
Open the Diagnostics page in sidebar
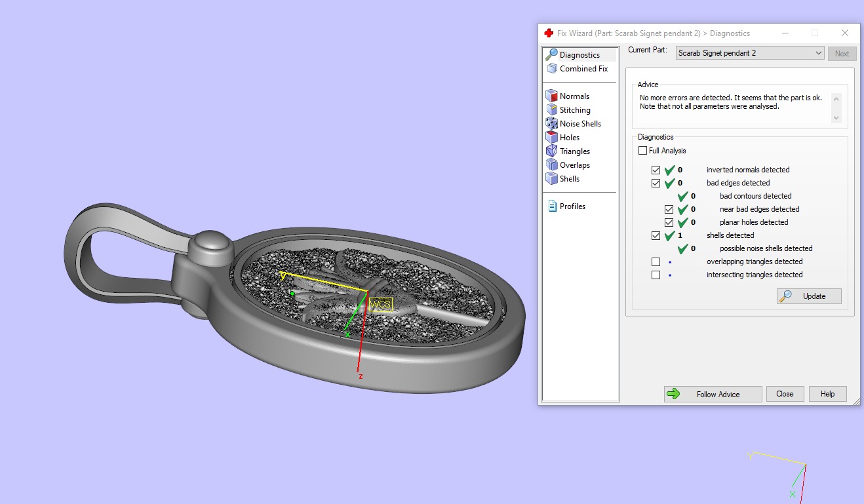579,55
